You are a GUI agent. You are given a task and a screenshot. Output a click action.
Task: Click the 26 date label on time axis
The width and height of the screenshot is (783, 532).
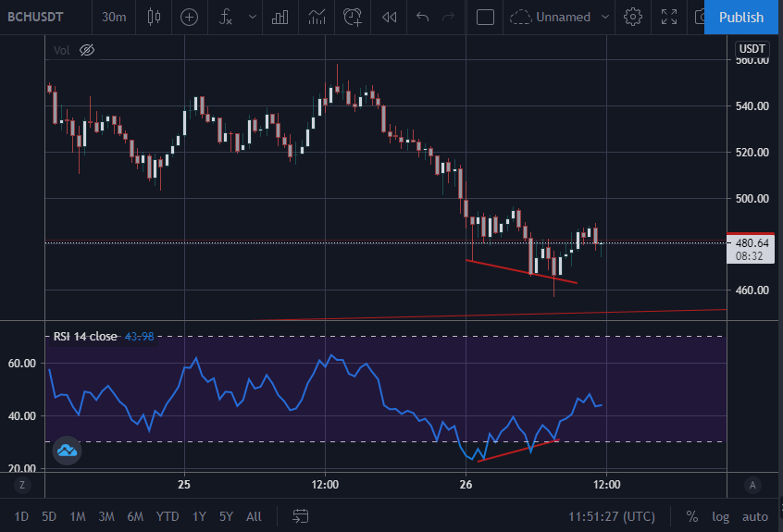[466, 485]
